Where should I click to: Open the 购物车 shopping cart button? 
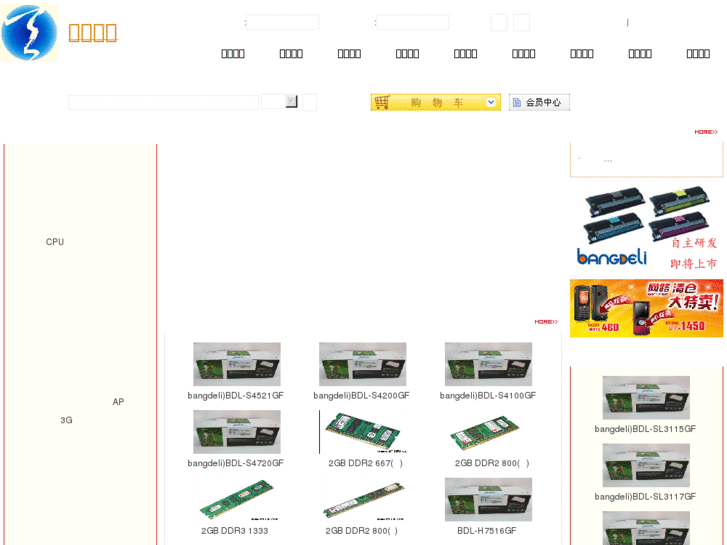tap(435, 102)
